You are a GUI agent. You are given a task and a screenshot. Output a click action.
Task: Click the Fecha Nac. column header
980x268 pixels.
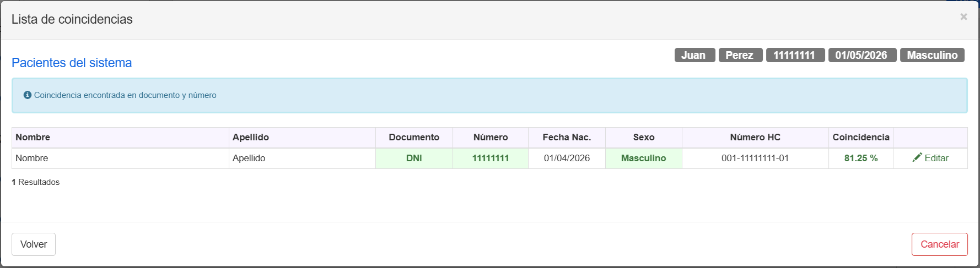pyautogui.click(x=567, y=138)
